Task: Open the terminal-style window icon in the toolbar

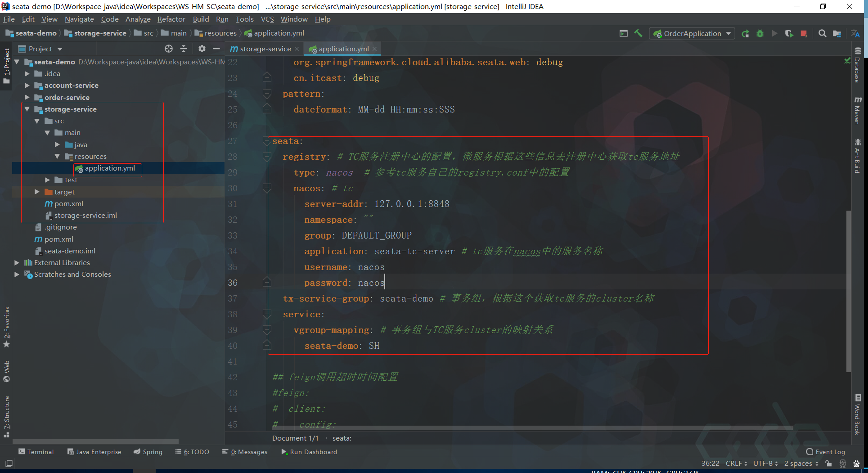Action: pos(624,33)
